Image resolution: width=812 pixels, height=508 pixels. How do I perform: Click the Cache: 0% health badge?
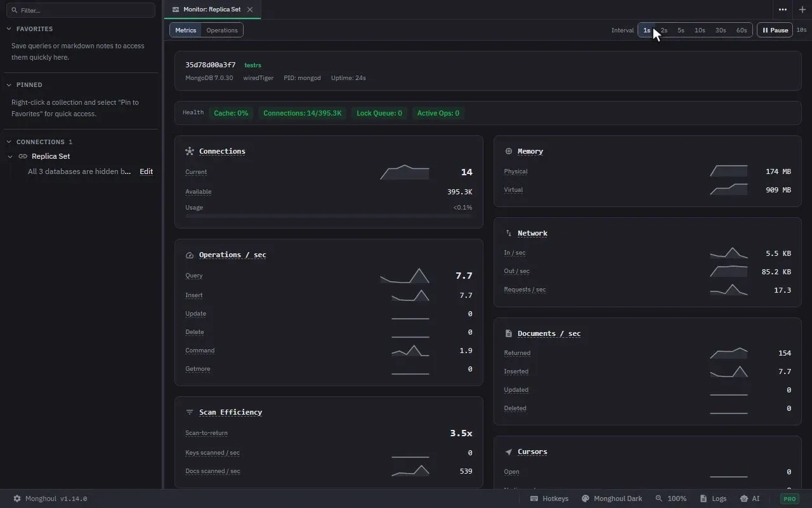click(x=231, y=113)
